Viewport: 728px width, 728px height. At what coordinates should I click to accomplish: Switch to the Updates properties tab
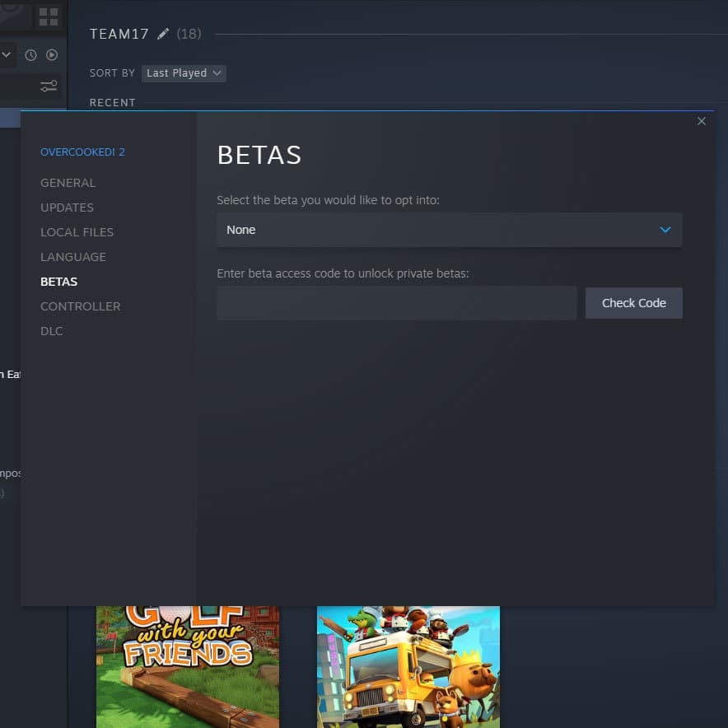[67, 208]
